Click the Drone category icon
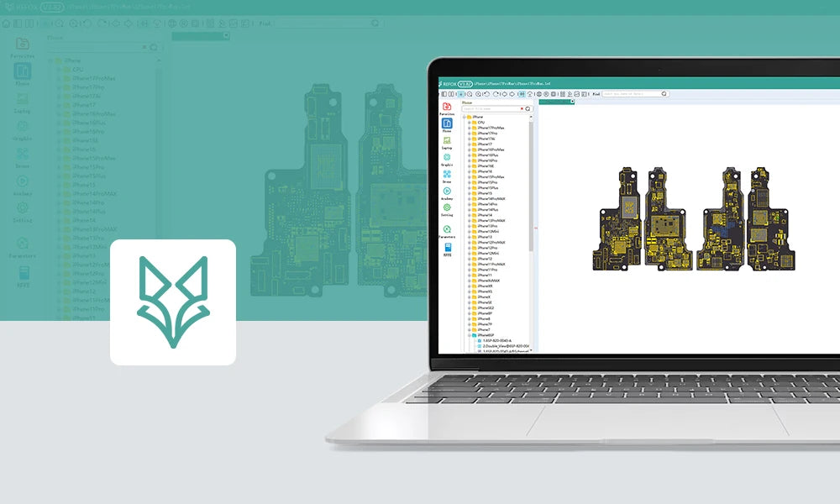The width and height of the screenshot is (840, 504). pyautogui.click(x=447, y=175)
